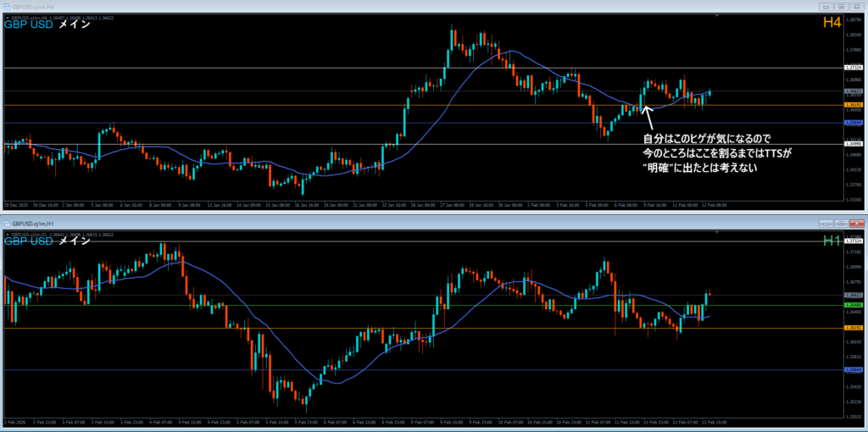Click the 'GBP USD メイン' label in H4 chart
The width and height of the screenshot is (868, 432).
[x=47, y=25]
